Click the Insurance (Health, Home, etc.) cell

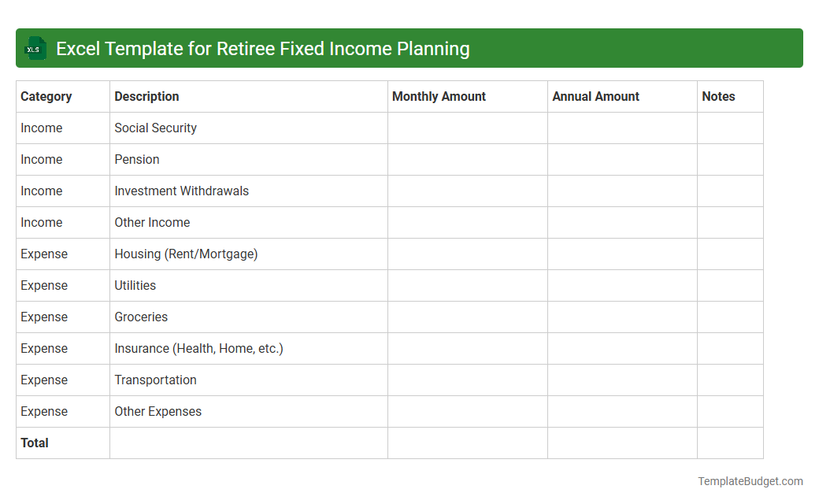pos(198,348)
